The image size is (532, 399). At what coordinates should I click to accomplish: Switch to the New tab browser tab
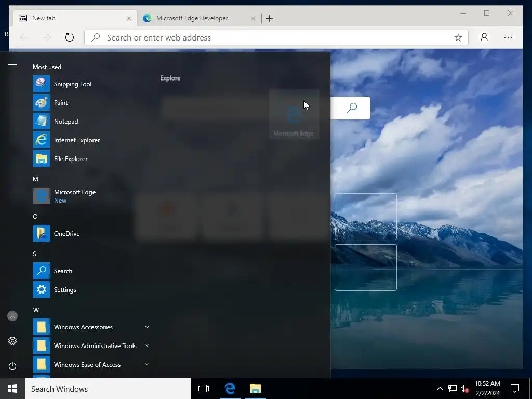coord(75,18)
